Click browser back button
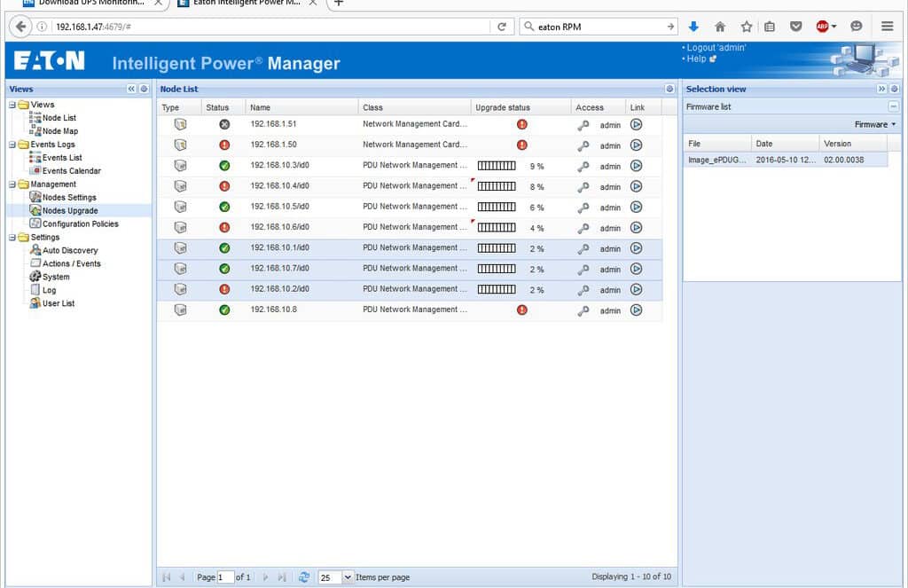 20,27
